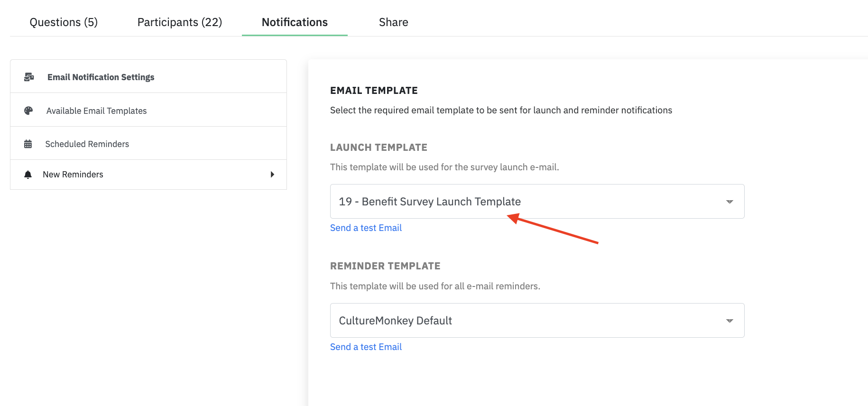Expand New Reminders with the right chevron
868x406 pixels.
(x=272, y=175)
